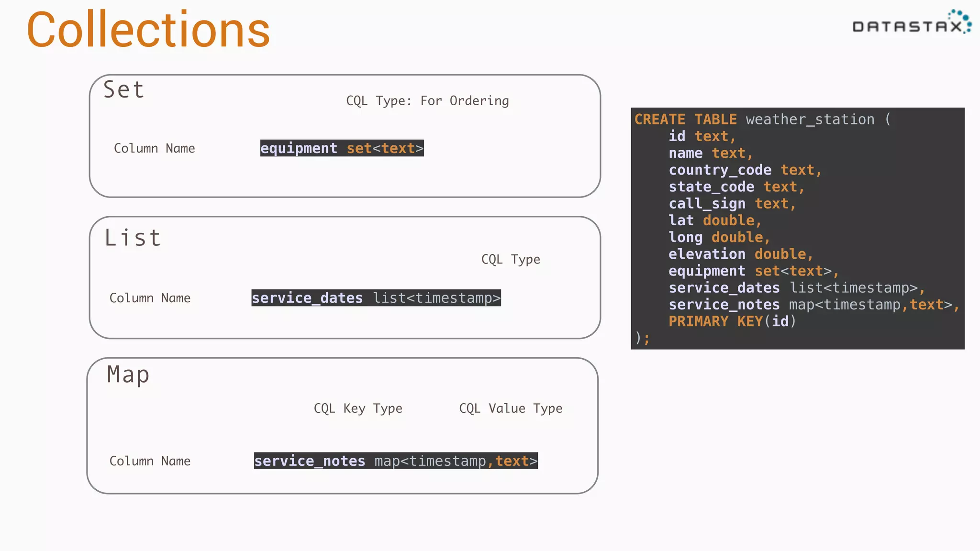Click the List box heading

pyautogui.click(x=133, y=238)
